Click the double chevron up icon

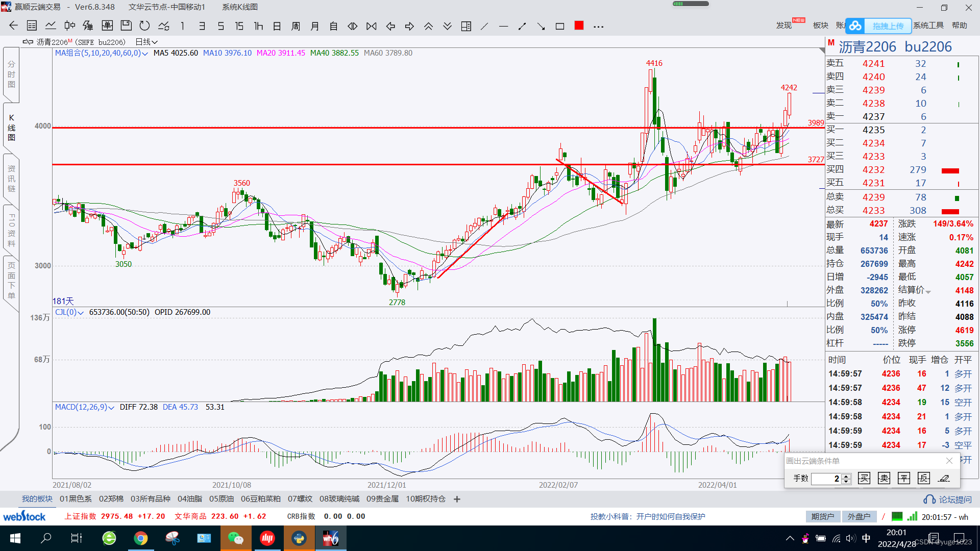(x=428, y=26)
